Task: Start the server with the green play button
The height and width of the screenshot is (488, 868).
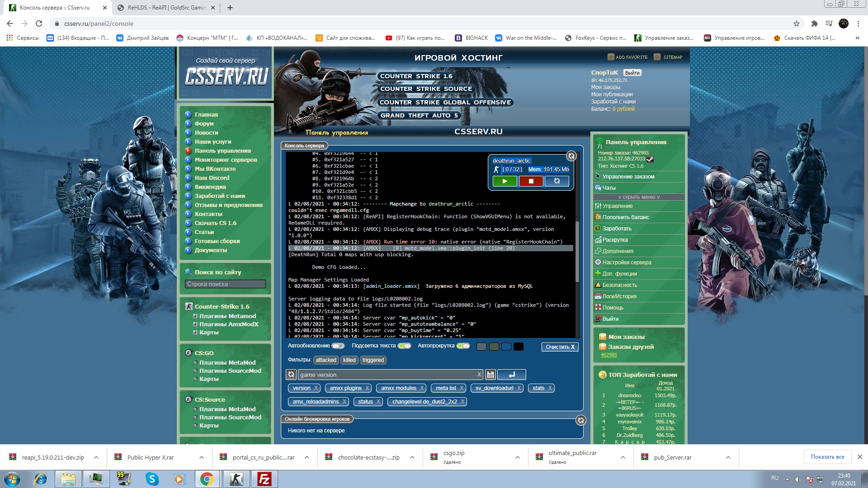Action: (x=505, y=181)
